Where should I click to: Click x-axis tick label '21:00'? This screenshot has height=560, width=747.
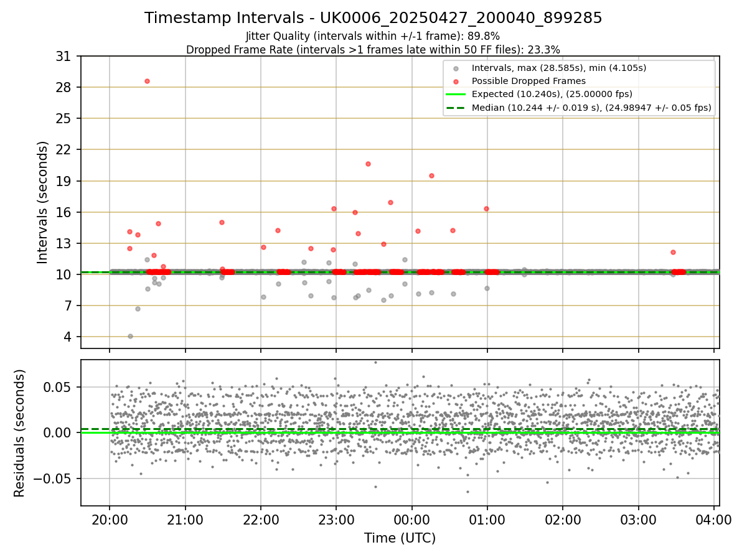[x=185, y=520]
